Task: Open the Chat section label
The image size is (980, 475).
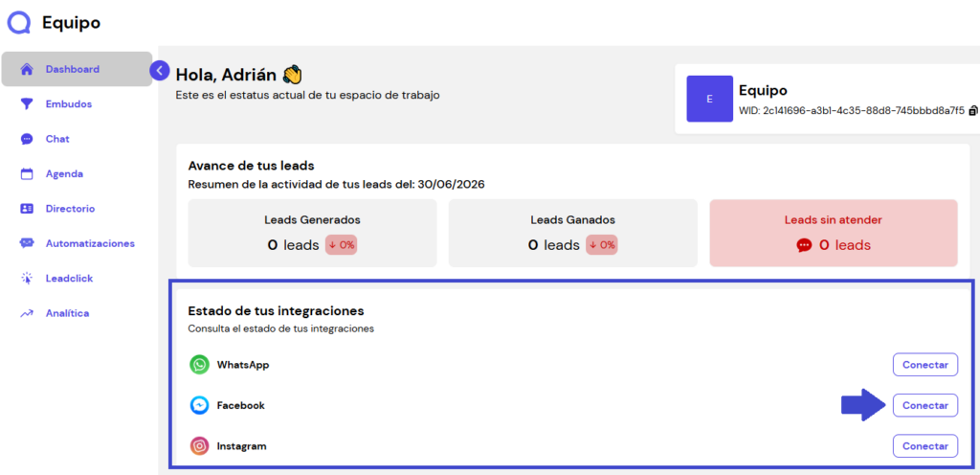Action: coord(57,139)
